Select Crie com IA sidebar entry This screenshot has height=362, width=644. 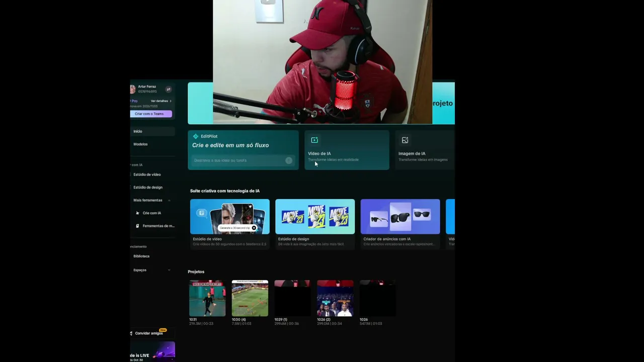pos(152,213)
